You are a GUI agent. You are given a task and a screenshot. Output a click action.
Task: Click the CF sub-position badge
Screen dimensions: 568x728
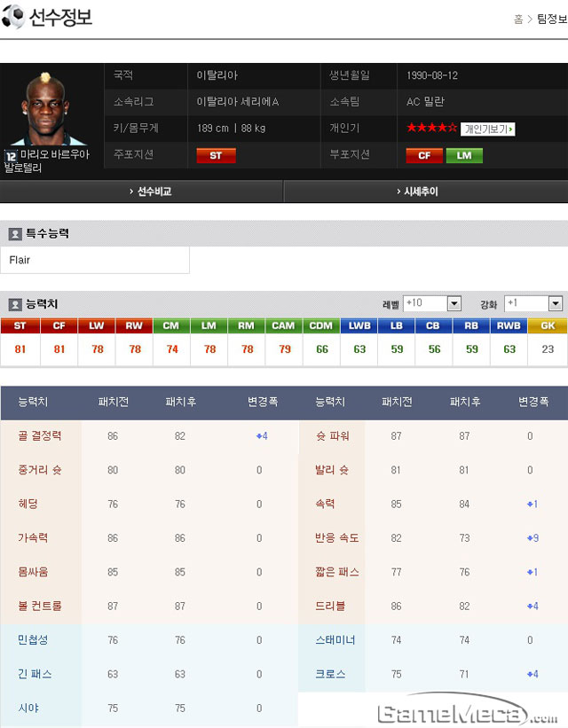[x=424, y=155]
